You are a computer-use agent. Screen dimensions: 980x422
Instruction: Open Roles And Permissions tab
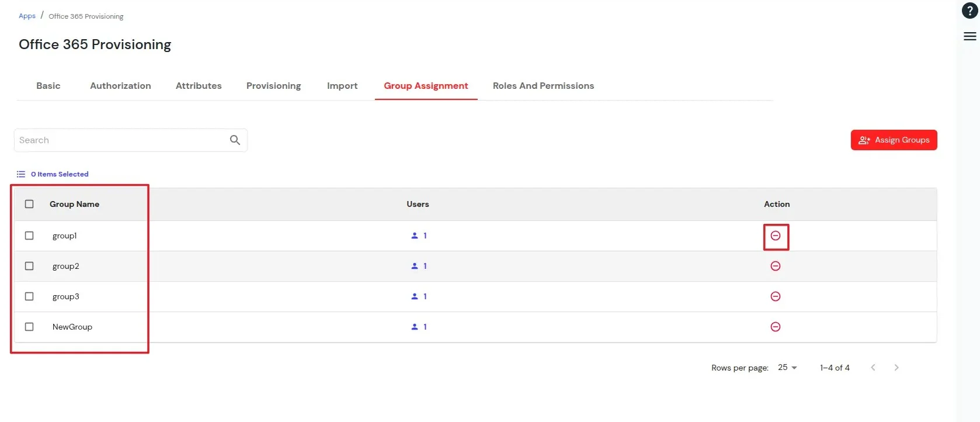(543, 86)
